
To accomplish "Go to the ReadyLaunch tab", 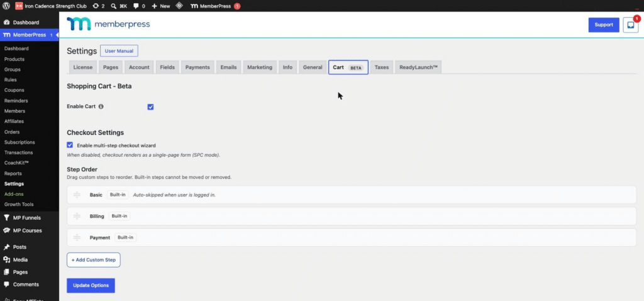I will pos(418,67).
